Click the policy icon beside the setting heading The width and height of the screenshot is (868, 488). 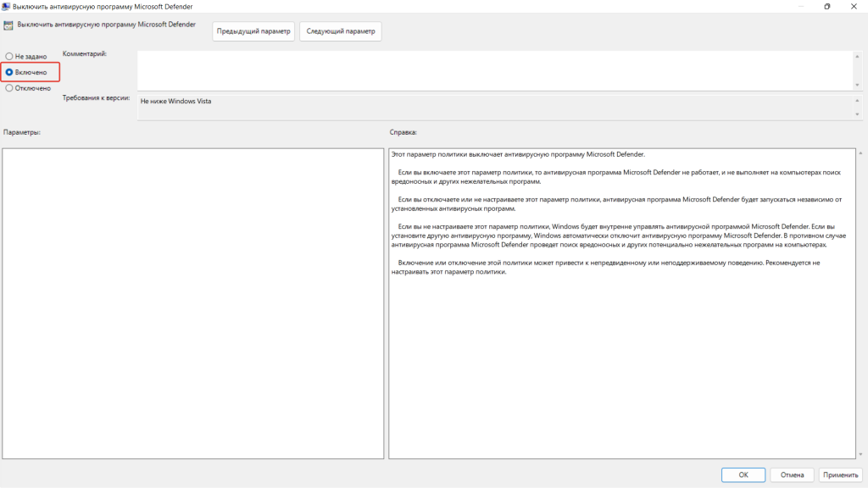click(x=8, y=25)
